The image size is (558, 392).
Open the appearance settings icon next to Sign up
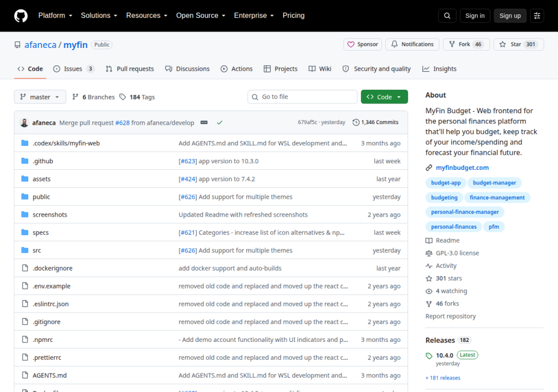click(x=537, y=16)
